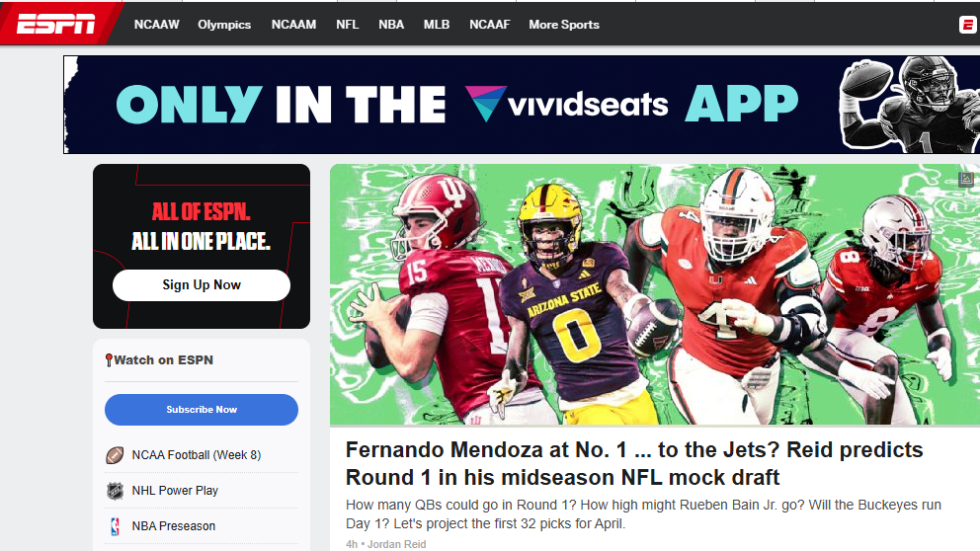This screenshot has height=551, width=980.
Task: Click the ESPN logo in header
Action: point(55,25)
